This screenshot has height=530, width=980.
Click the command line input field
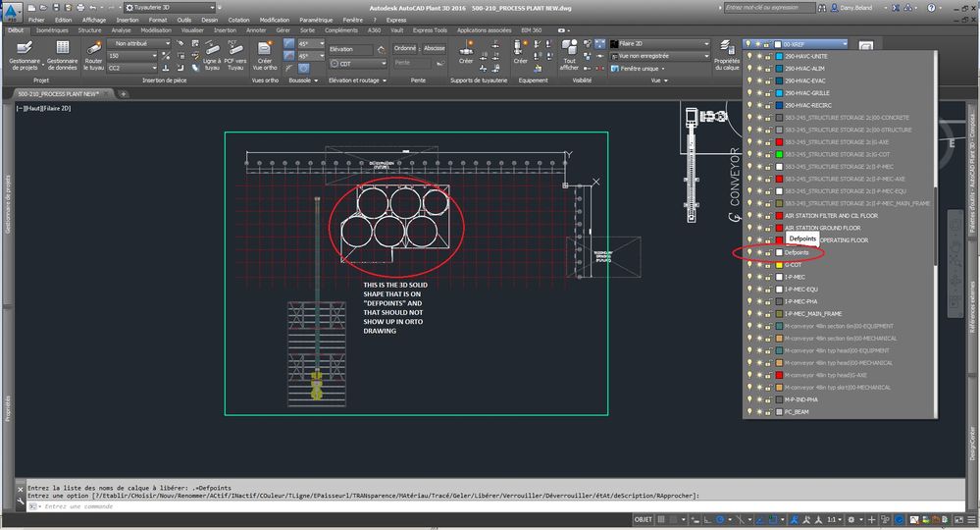[493, 506]
